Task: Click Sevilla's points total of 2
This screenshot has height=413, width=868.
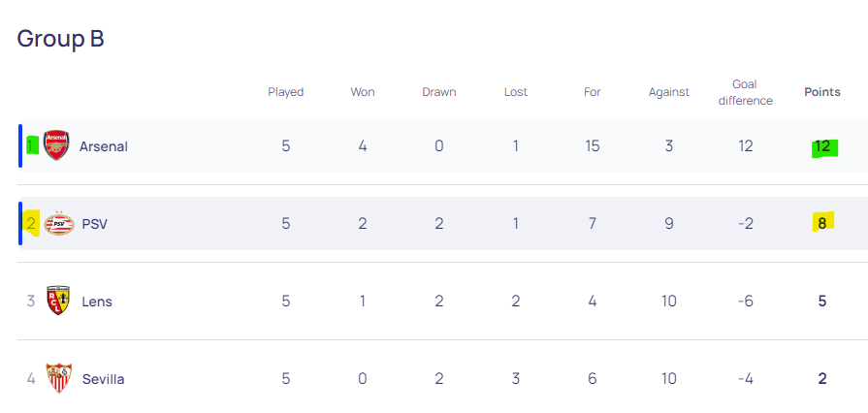Action: tap(822, 379)
